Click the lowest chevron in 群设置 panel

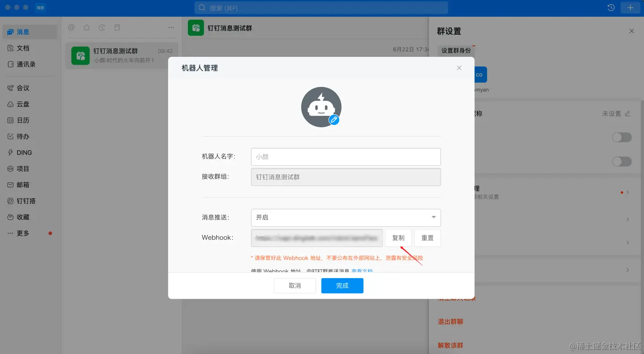tap(628, 270)
